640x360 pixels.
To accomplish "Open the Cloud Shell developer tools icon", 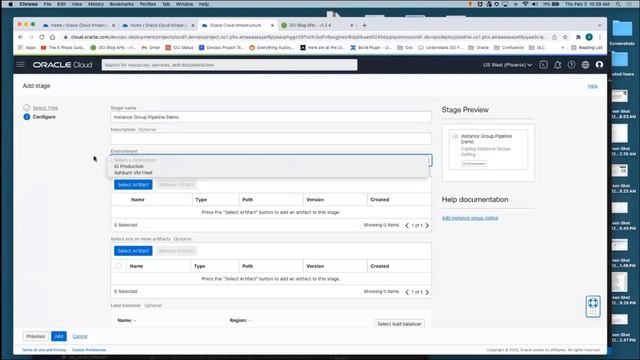I will (543, 64).
